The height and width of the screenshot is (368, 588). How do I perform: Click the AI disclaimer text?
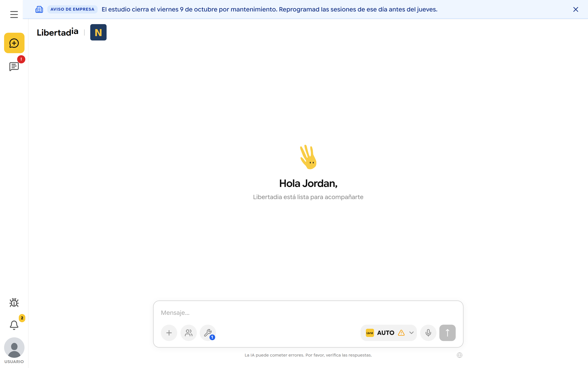click(308, 355)
